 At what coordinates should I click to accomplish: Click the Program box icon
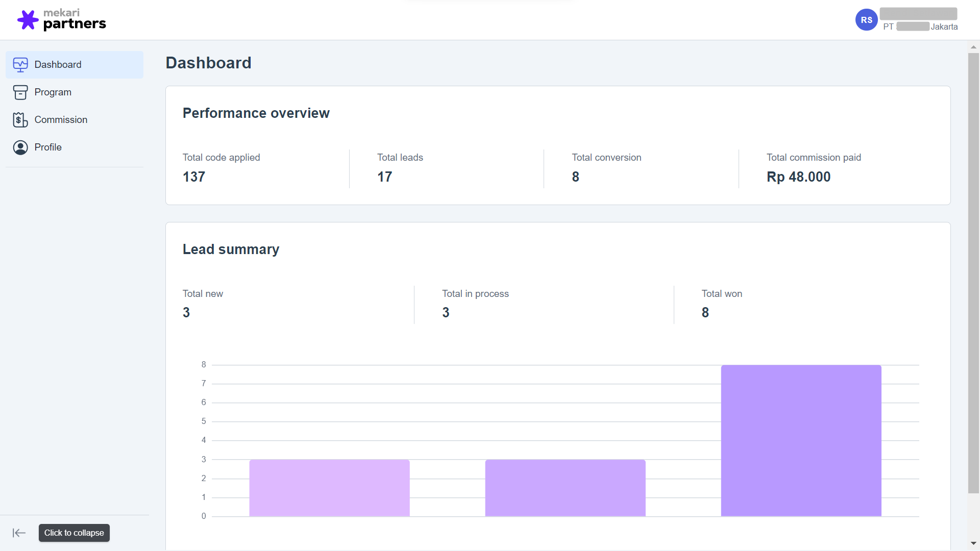click(x=20, y=92)
